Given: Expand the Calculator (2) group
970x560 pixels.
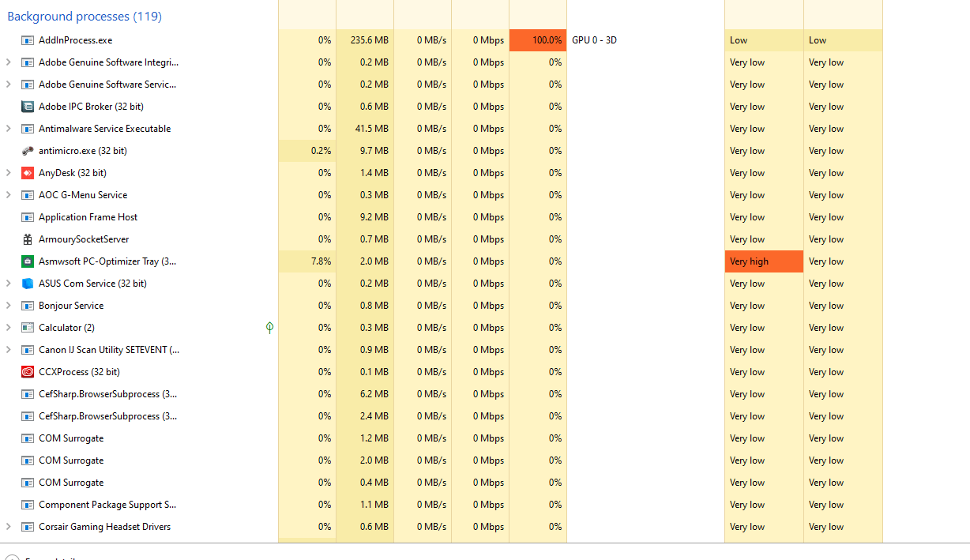Looking at the screenshot, I should coord(8,328).
